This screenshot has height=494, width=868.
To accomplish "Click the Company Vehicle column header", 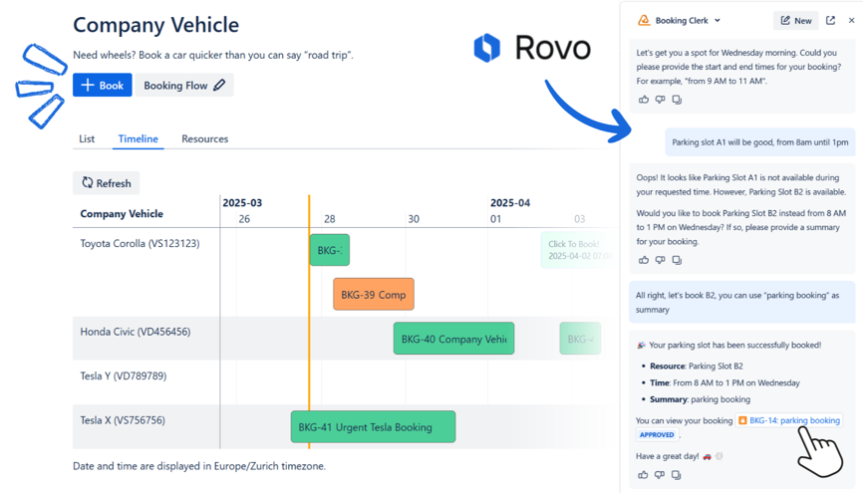I will [122, 213].
